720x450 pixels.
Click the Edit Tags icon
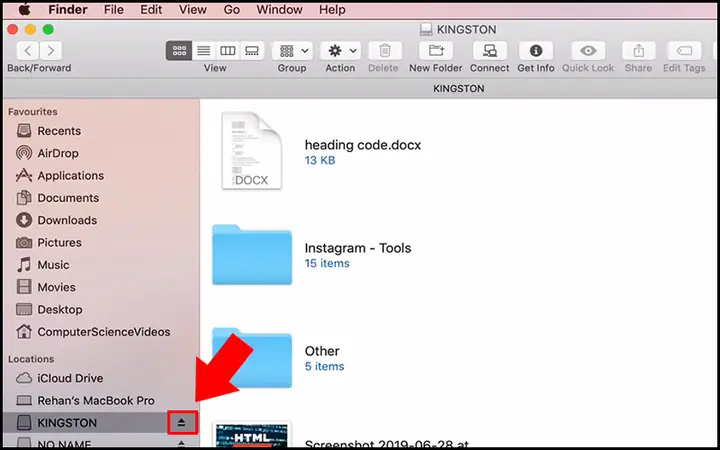coord(684,51)
